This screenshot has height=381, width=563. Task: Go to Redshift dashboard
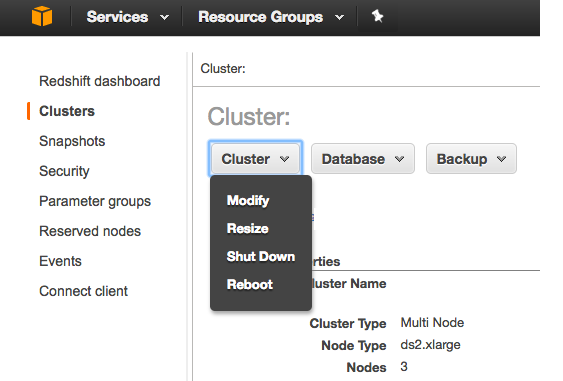pyautogui.click(x=99, y=81)
